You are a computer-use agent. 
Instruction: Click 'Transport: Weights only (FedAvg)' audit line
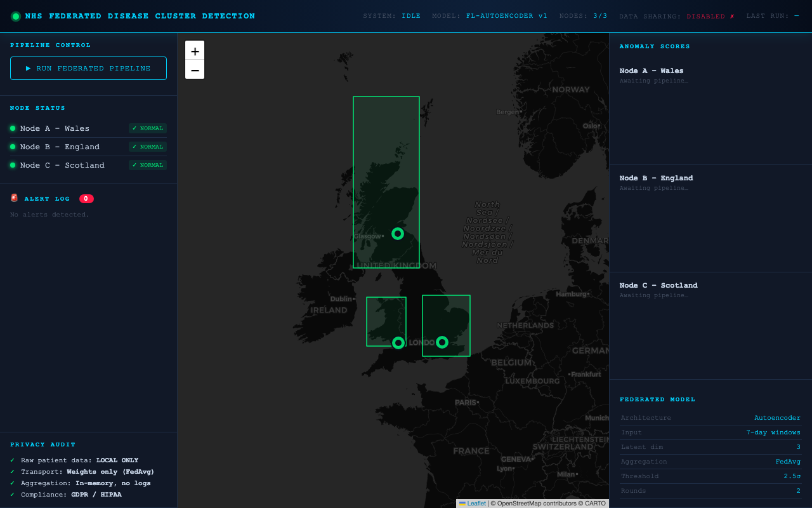(82, 472)
